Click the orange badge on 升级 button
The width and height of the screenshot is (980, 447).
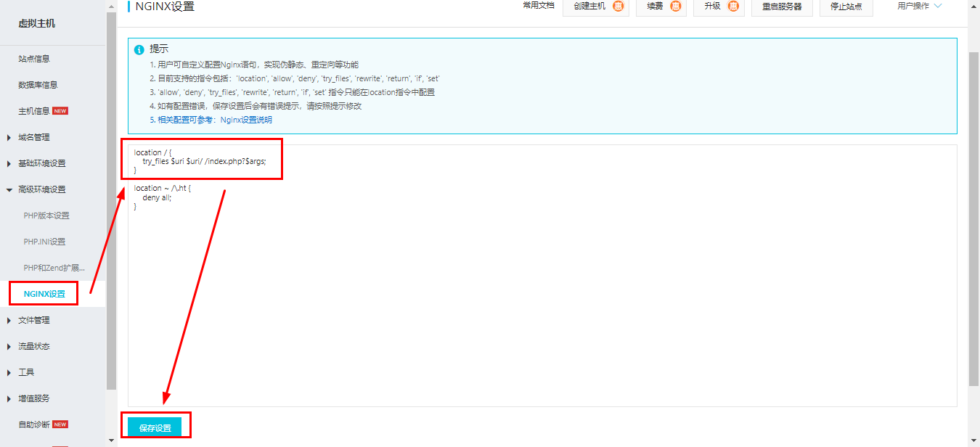coord(733,7)
